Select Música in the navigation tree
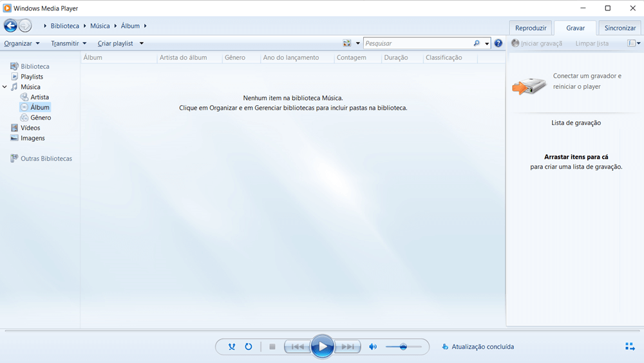Viewport: 644px width, 363px height. point(30,87)
